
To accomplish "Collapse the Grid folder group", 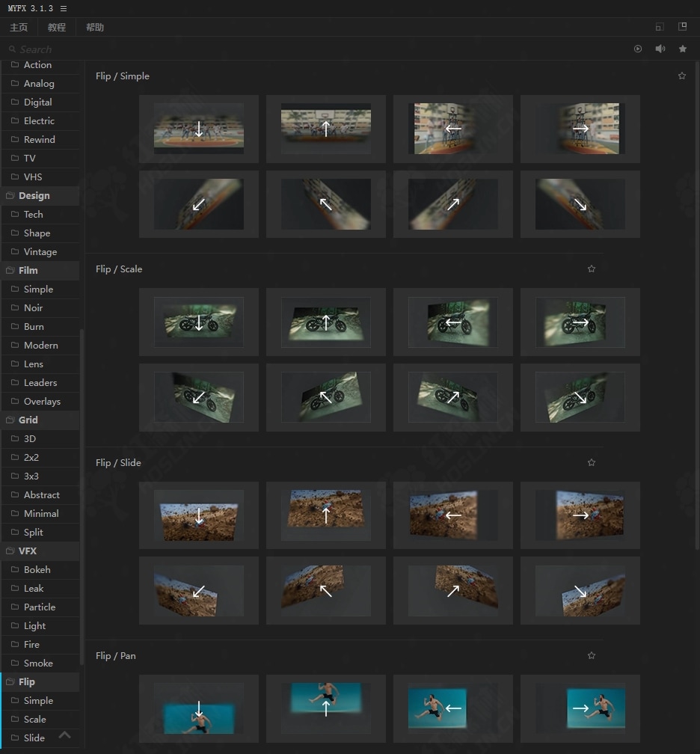I will [x=28, y=420].
